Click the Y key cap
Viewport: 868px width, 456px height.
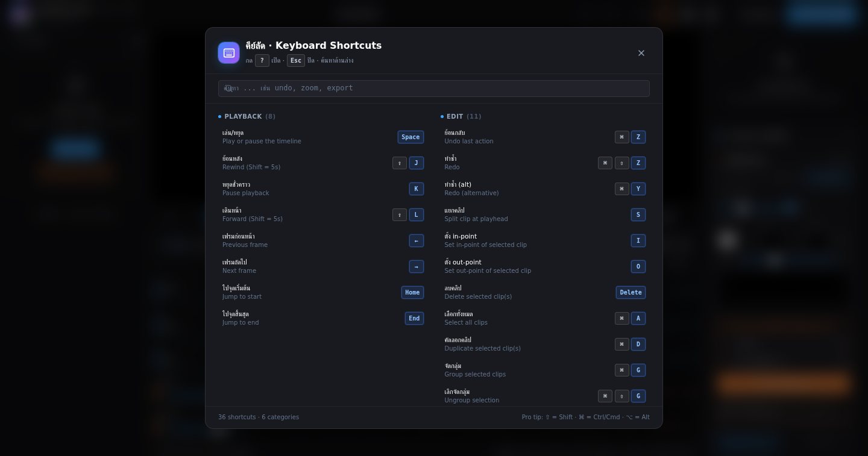[x=638, y=189]
